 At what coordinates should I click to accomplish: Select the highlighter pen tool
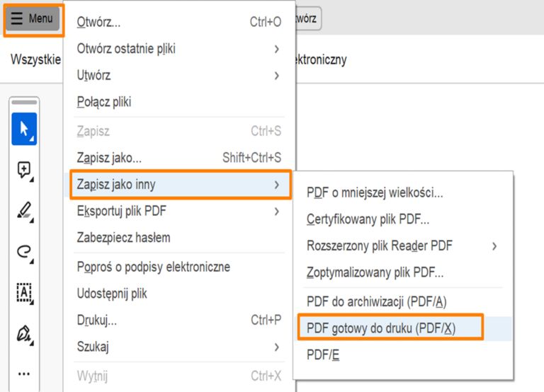pyautogui.click(x=24, y=210)
